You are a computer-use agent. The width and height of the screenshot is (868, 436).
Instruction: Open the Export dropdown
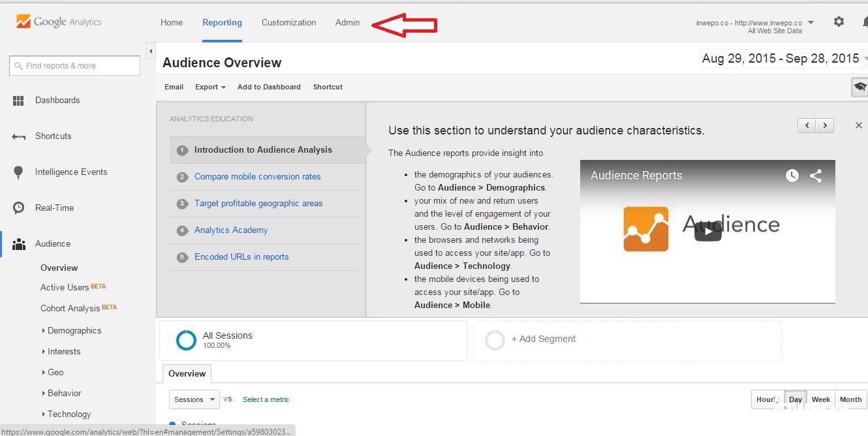[x=210, y=87]
